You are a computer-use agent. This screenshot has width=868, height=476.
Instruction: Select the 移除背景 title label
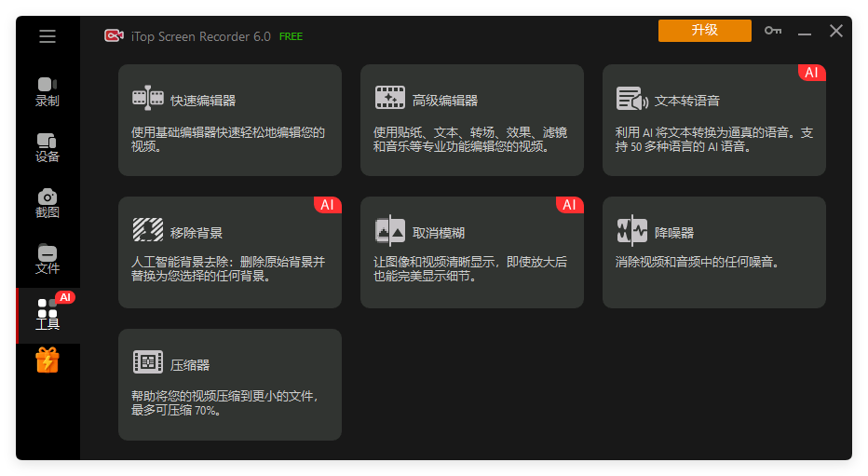pyautogui.click(x=197, y=233)
